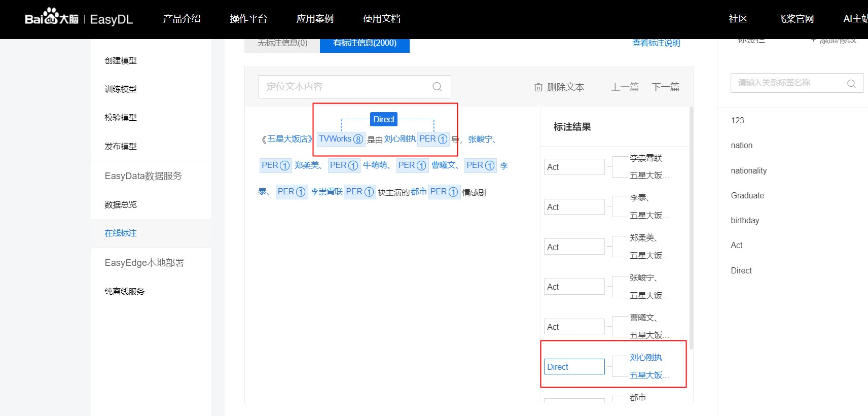Choose the nationality relation label
Screen dimensions: 868x416
point(748,170)
